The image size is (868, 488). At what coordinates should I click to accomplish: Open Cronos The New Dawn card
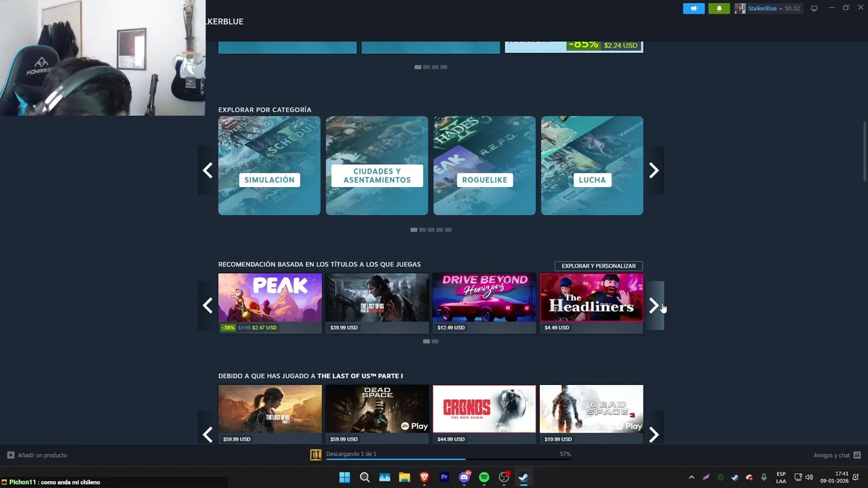[484, 414]
